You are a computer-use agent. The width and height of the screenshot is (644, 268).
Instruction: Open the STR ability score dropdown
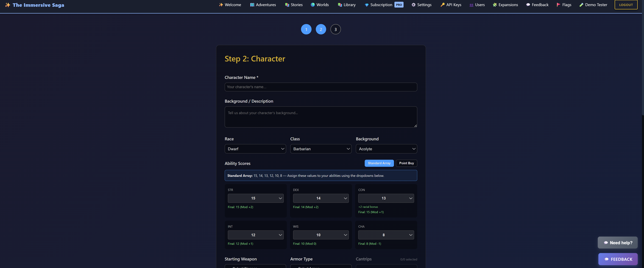256,198
